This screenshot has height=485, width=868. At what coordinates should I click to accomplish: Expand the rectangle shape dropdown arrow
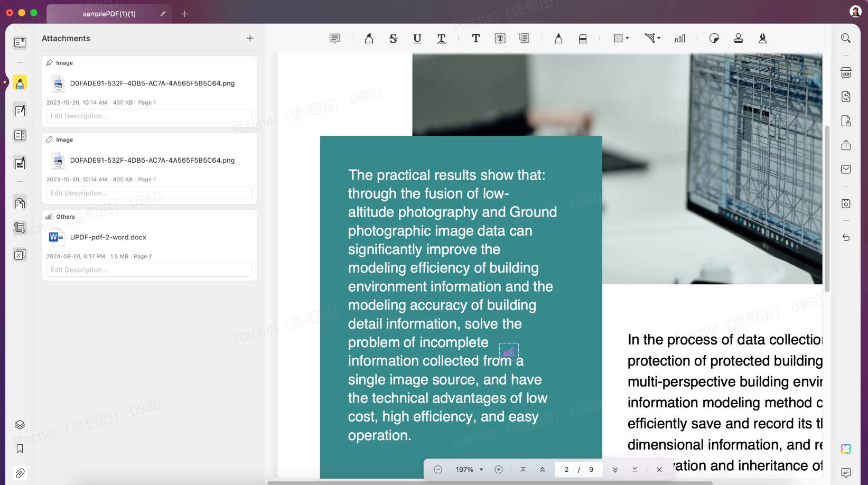pyautogui.click(x=627, y=38)
